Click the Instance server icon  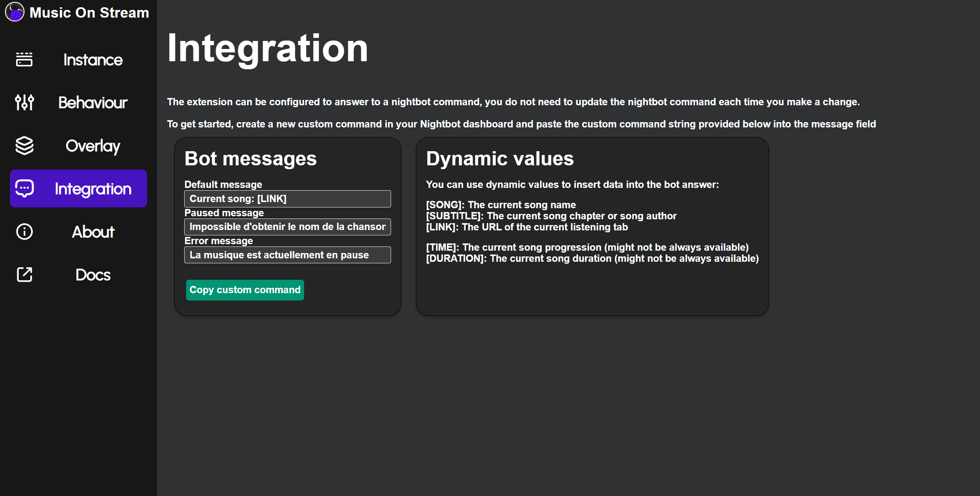point(24,60)
